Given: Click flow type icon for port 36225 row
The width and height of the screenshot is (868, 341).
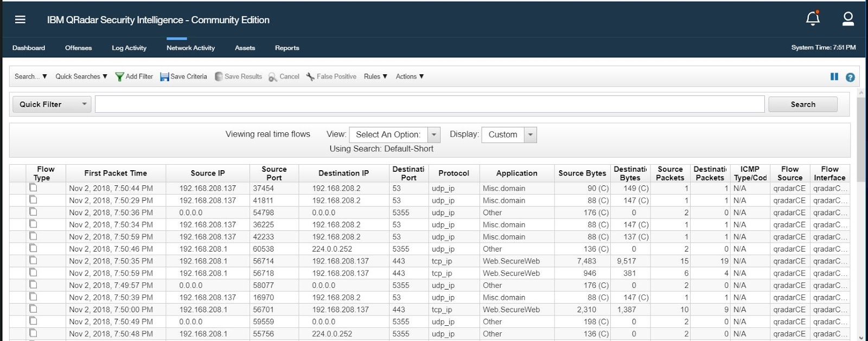Looking at the screenshot, I should tap(33, 224).
